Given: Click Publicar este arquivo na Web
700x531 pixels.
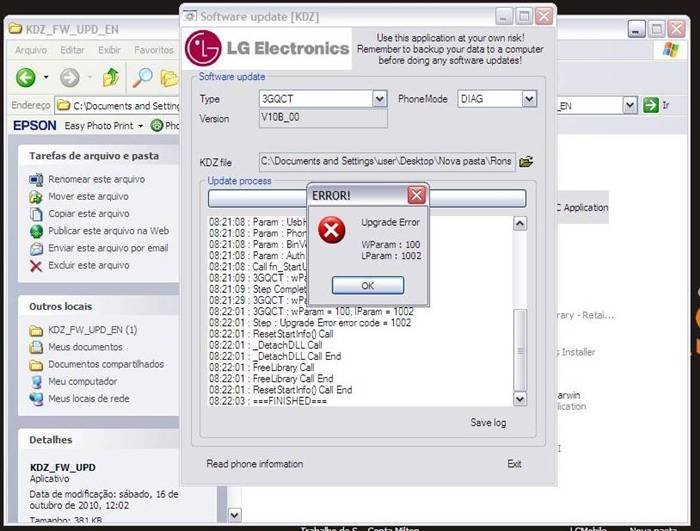Looking at the screenshot, I should [108, 231].
